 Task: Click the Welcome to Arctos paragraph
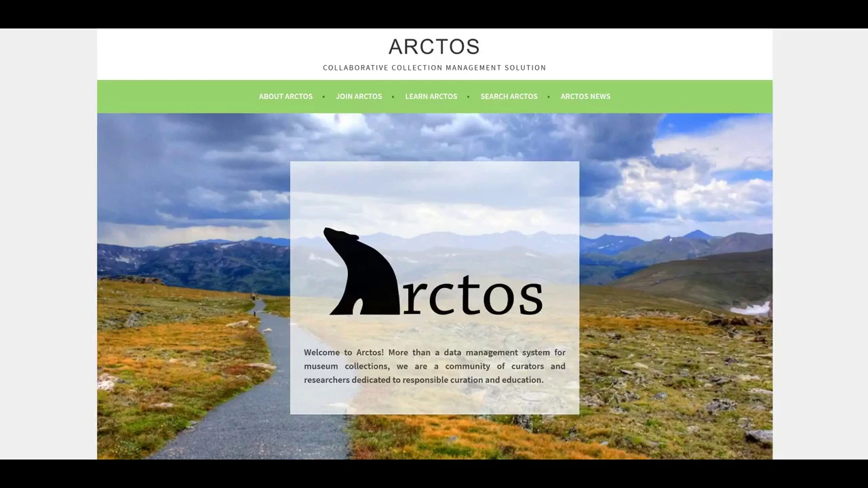point(434,366)
